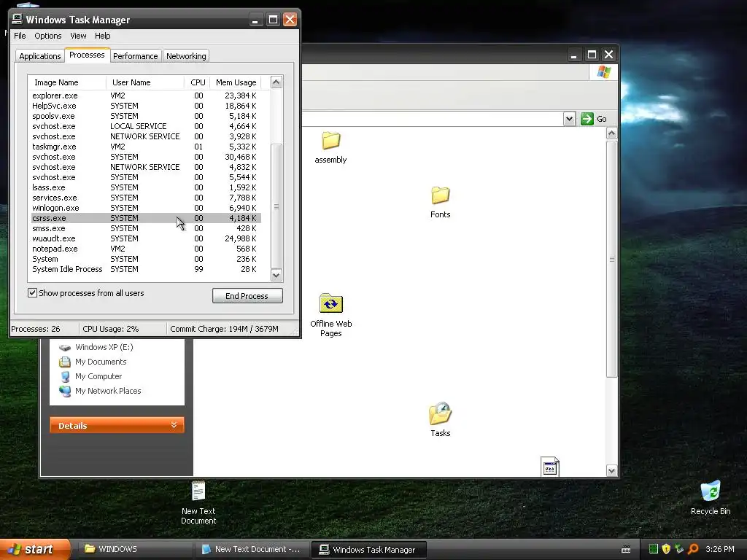Image resolution: width=747 pixels, height=560 pixels.
Task: Click the My Network Places icon
Action: [x=65, y=391]
